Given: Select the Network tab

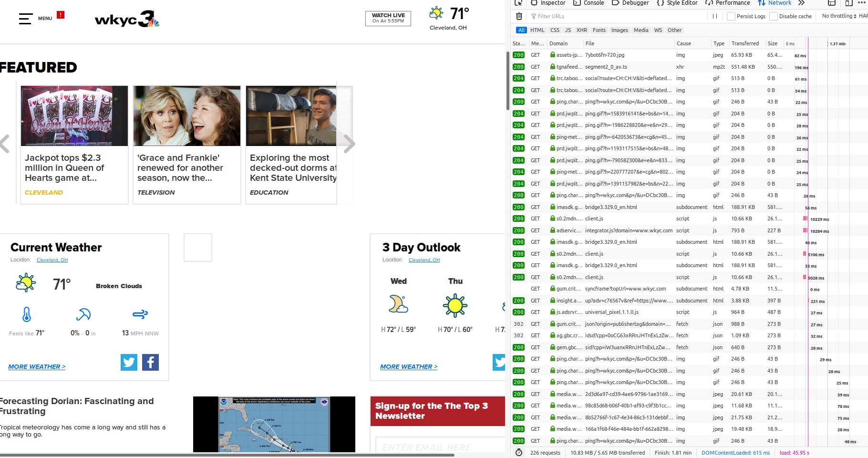Looking at the screenshot, I should click(x=775, y=3).
